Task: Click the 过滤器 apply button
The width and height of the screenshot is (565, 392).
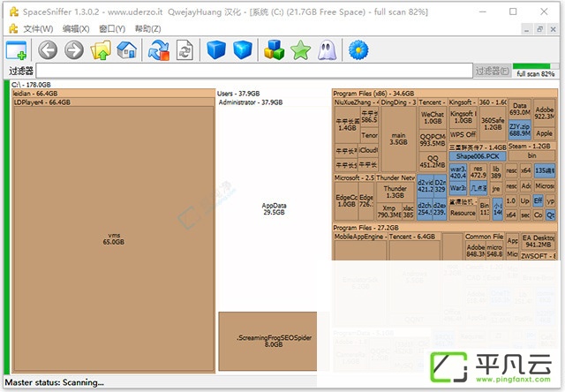Action: click(493, 71)
